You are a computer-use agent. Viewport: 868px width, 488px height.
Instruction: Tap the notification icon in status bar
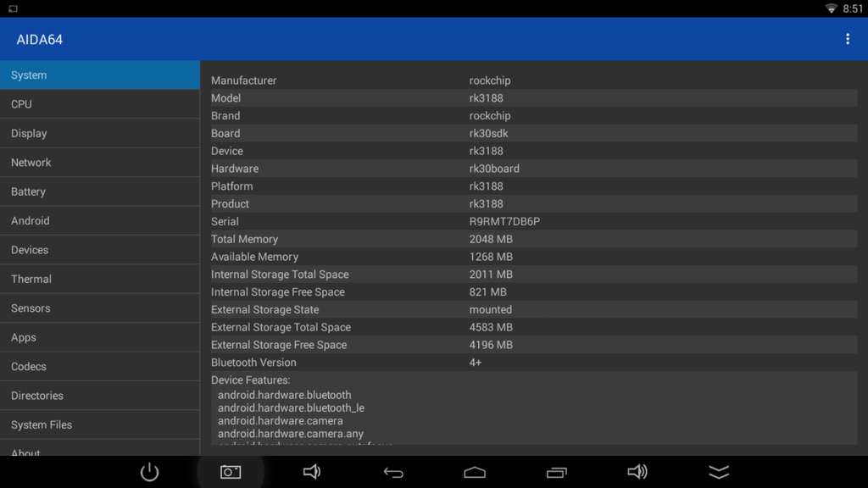point(13,8)
